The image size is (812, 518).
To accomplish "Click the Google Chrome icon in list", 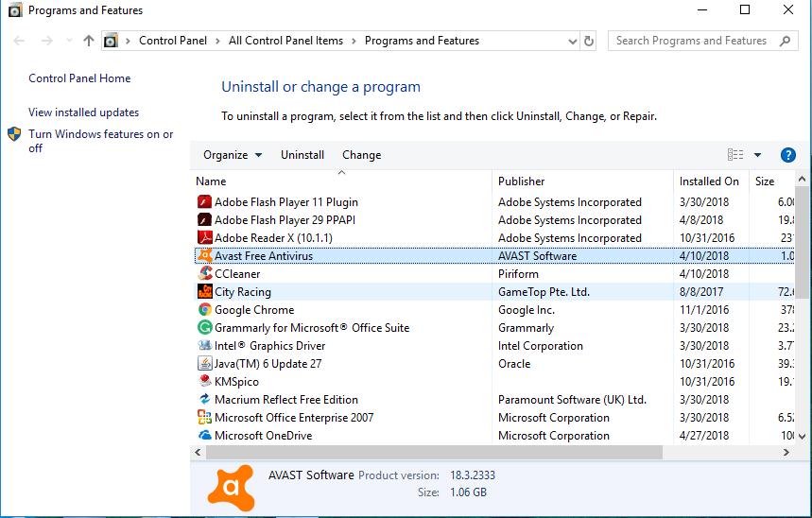I will [204, 309].
